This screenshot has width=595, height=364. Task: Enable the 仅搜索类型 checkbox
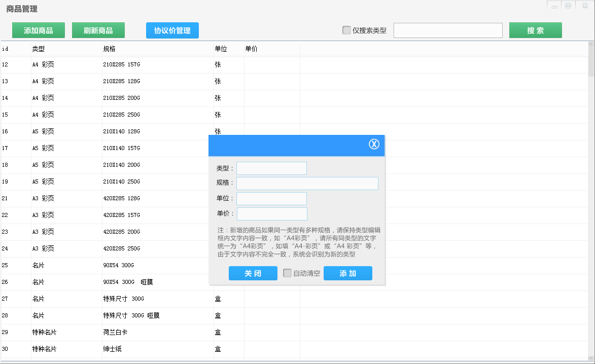click(346, 30)
